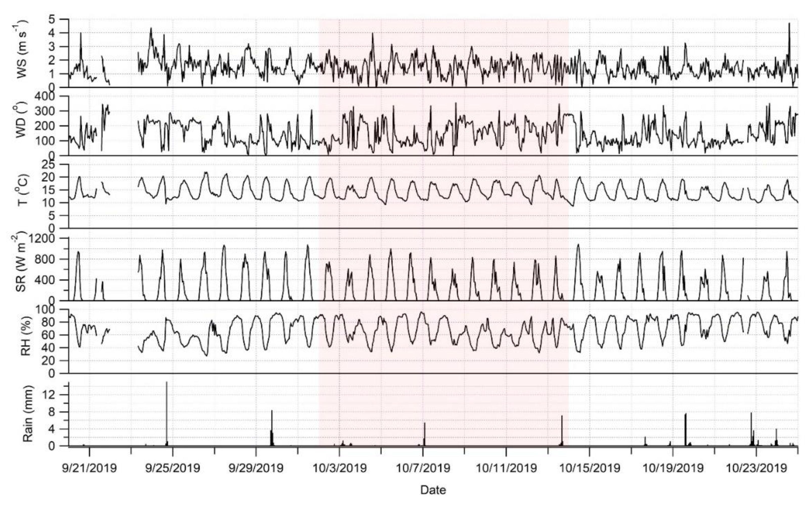The image size is (812, 505).
Task: Select the 9/29/2019 date label
Action: pos(256,468)
